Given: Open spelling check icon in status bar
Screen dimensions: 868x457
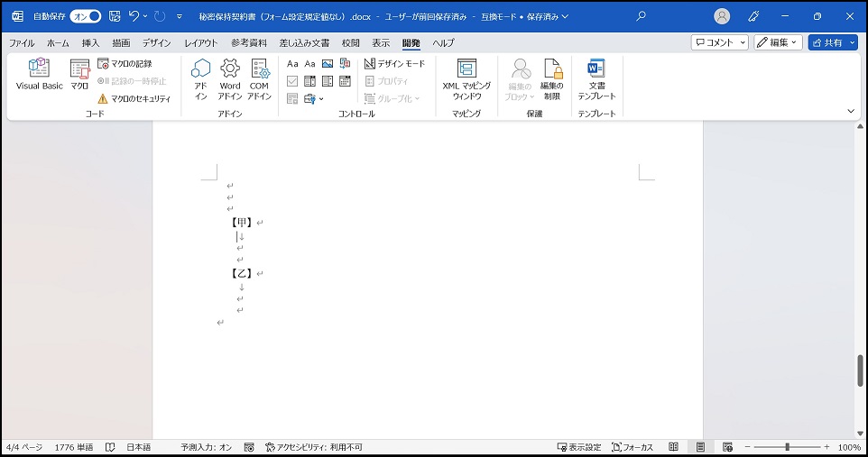Looking at the screenshot, I should pyautogui.click(x=110, y=447).
